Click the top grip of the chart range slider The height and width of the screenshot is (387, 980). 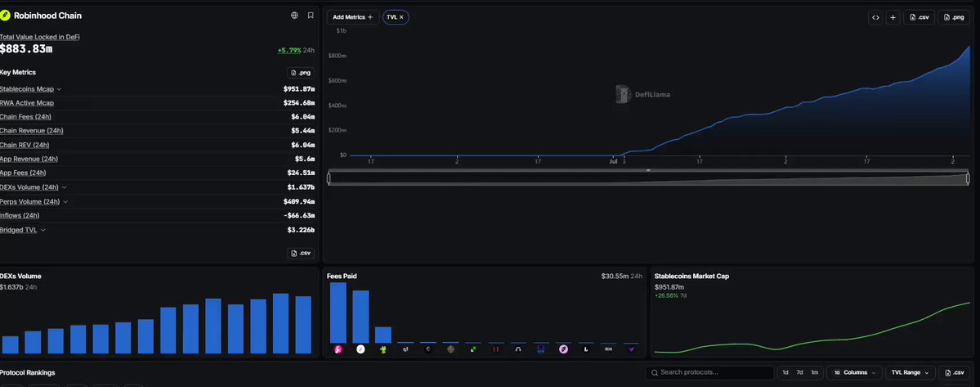click(649, 170)
